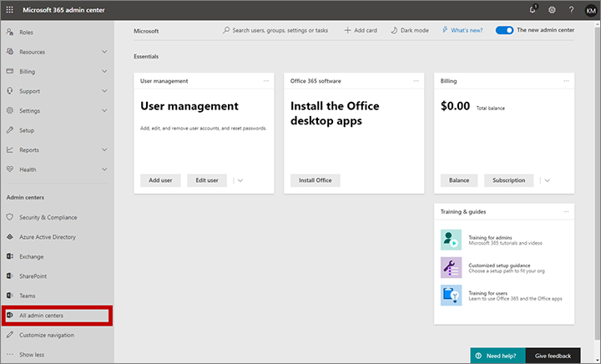The height and width of the screenshot is (364, 601).
Task: Click the Customize navigation pencil icon
Action: (10, 335)
